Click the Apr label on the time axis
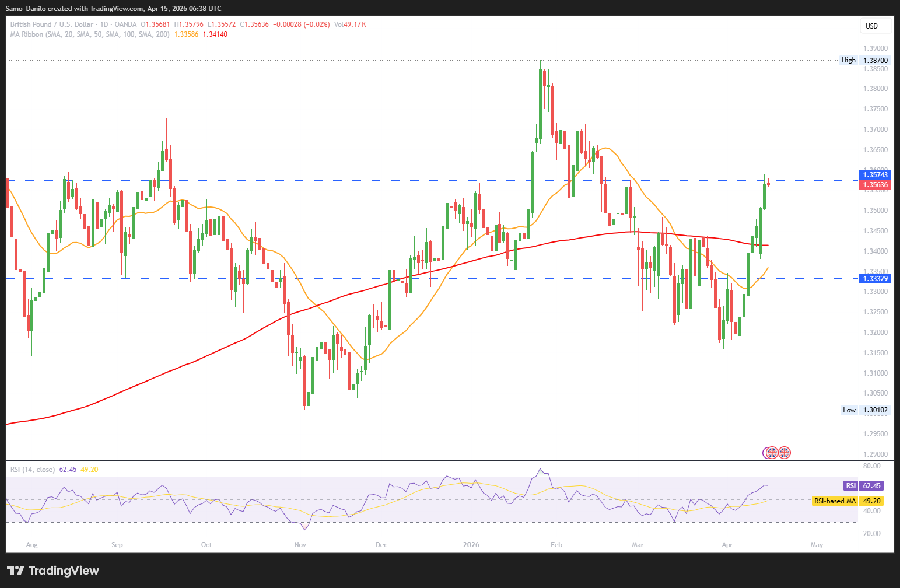This screenshot has height=588, width=900. coord(727,545)
